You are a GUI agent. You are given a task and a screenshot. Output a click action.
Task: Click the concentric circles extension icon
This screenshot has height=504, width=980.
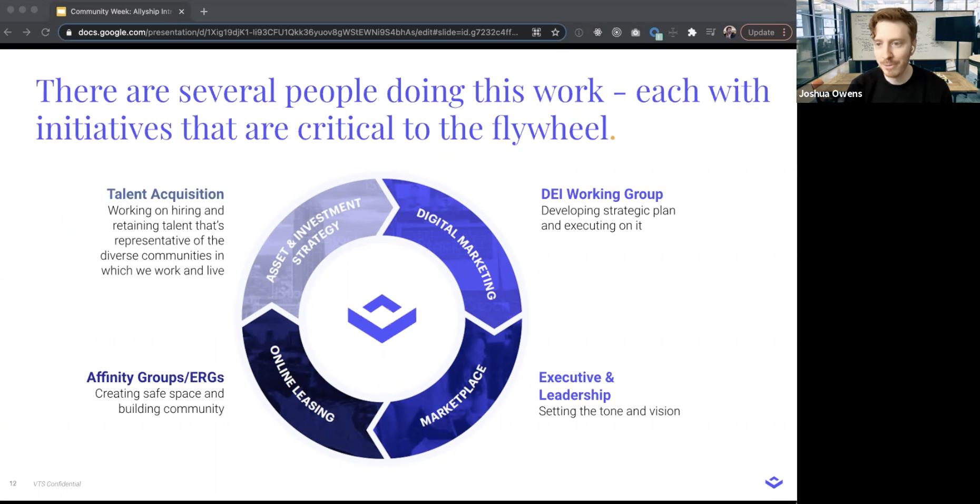point(616,32)
